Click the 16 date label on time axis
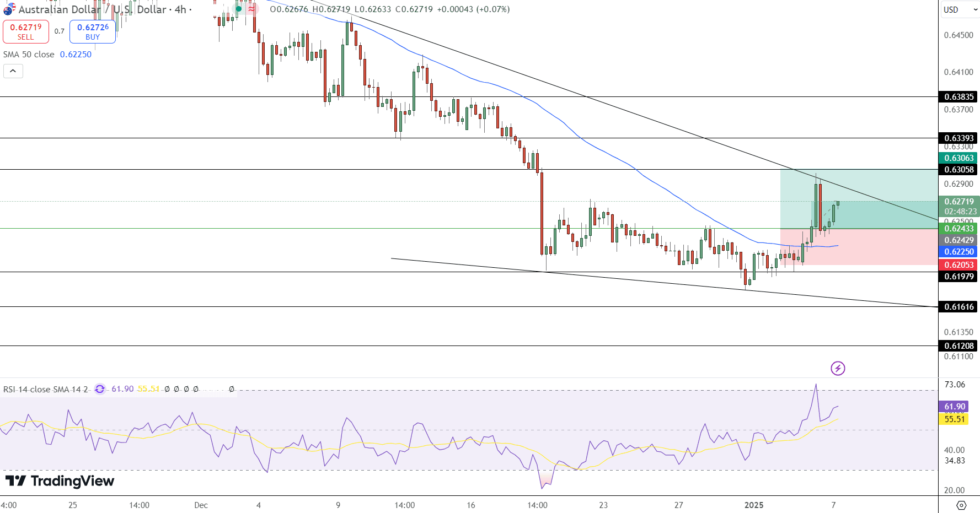The width and height of the screenshot is (980, 513). pos(470,505)
